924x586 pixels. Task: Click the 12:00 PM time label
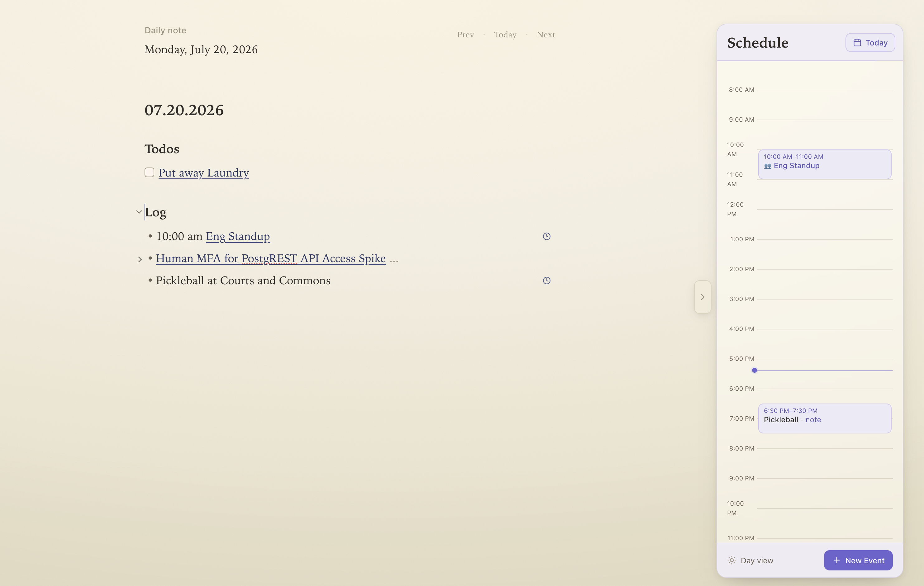(x=735, y=209)
